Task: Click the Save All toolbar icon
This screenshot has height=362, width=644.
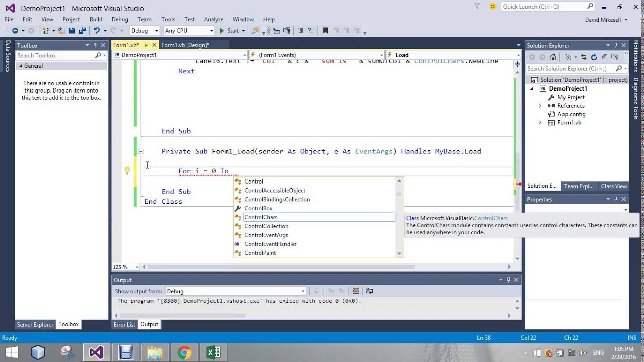Action: click(x=82, y=31)
